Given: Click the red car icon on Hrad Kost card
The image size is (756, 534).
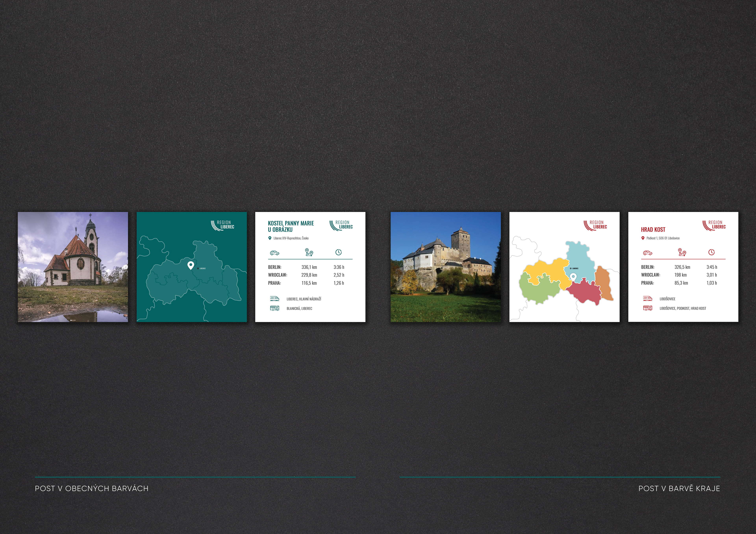Looking at the screenshot, I should (x=647, y=253).
